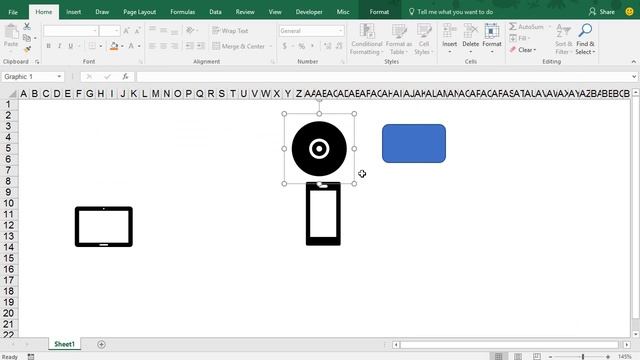640x360 pixels.
Task: Click Increase Font Size icon
Action: tap(127, 31)
